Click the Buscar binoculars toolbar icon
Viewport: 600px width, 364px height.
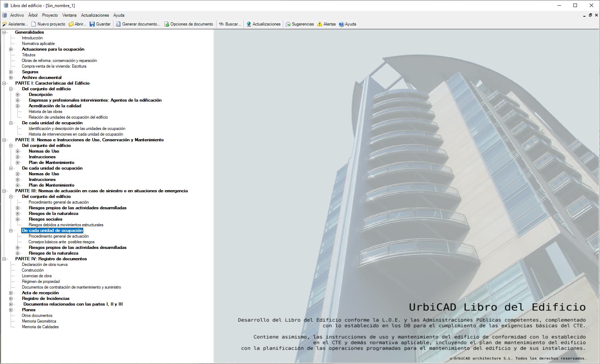click(222, 24)
